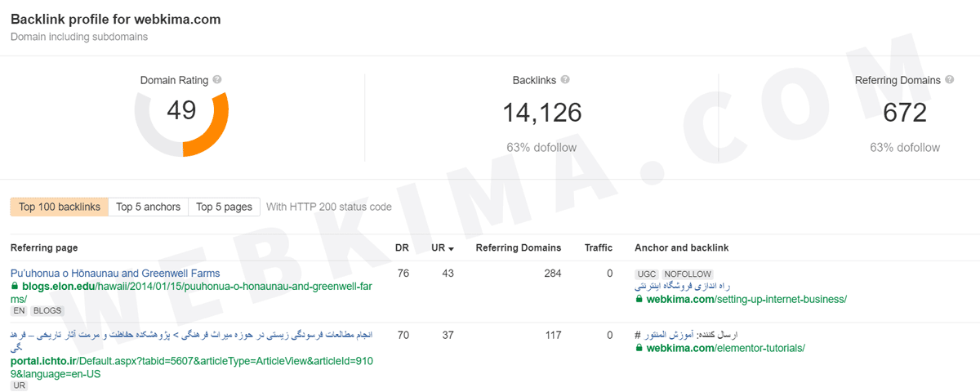980x392 pixels.
Task: Click the 672 referring domains count
Action: point(905,113)
